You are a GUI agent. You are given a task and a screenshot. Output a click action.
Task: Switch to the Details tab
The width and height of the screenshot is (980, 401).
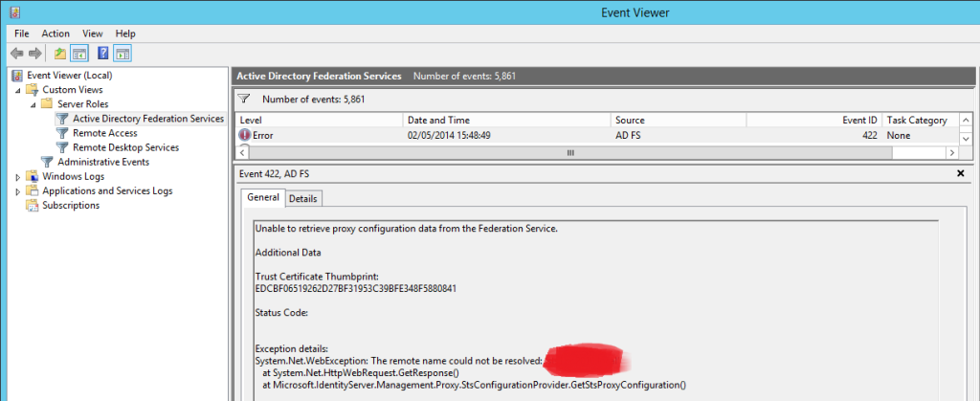point(303,198)
